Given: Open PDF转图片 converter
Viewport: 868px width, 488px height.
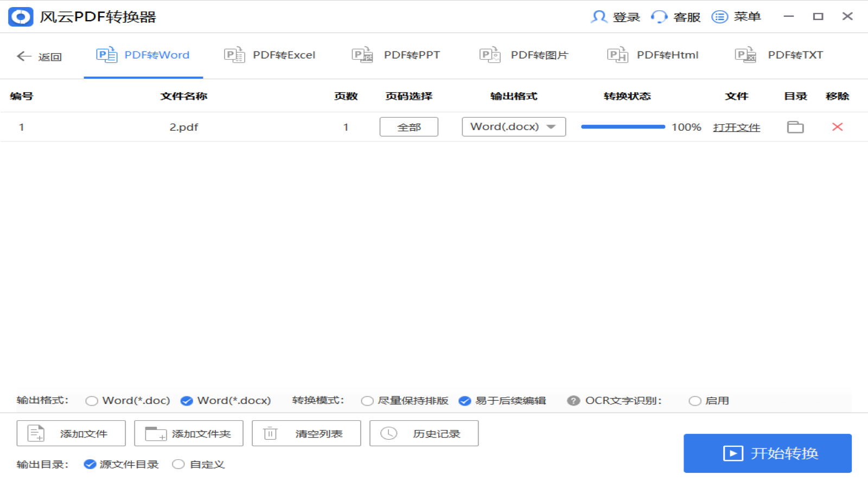Looking at the screenshot, I should 490,55.
